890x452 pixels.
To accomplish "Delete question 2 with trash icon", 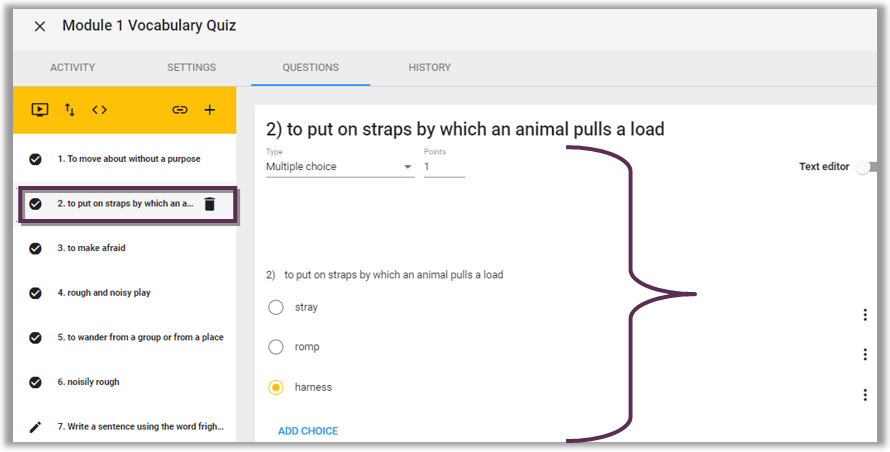I will [210, 204].
